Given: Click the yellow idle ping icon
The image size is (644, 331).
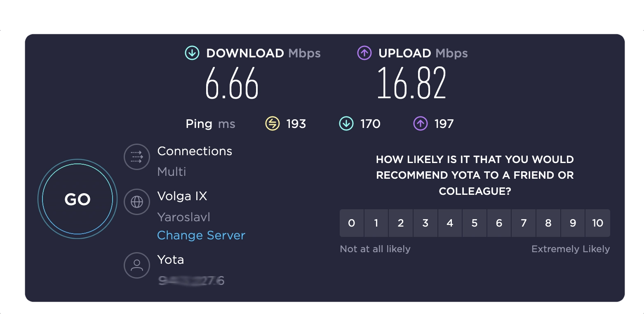Looking at the screenshot, I should (272, 123).
